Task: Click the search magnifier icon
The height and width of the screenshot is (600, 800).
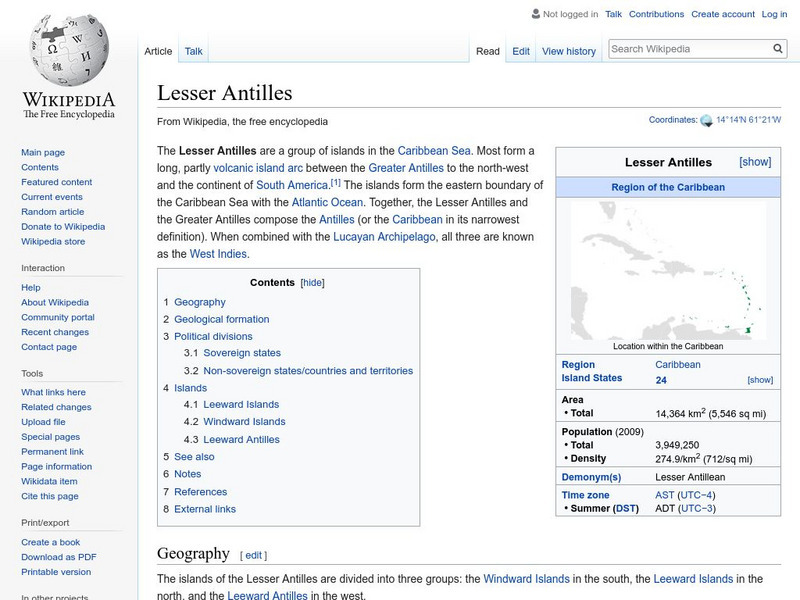Action: click(778, 48)
